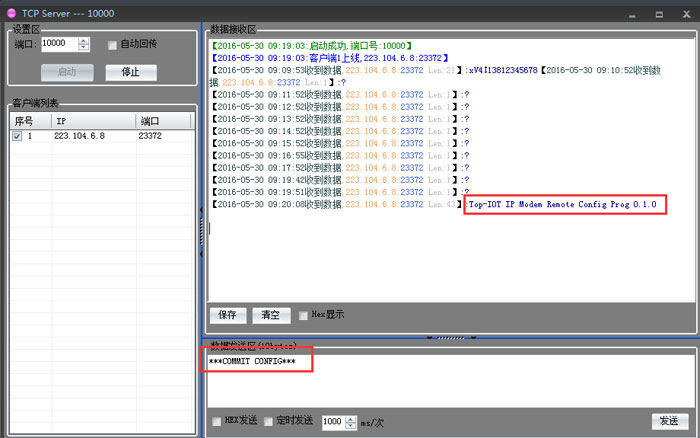Image resolution: width=700 pixels, height=438 pixels.
Task: Toggle the Hex显示 checkbox
Action: [304, 315]
